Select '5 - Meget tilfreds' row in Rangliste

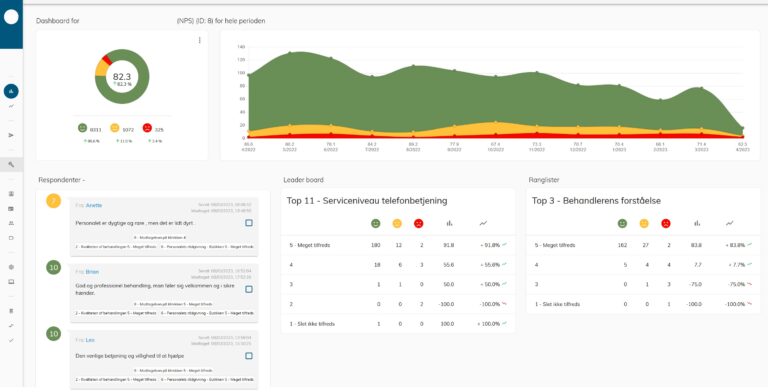[644, 245]
